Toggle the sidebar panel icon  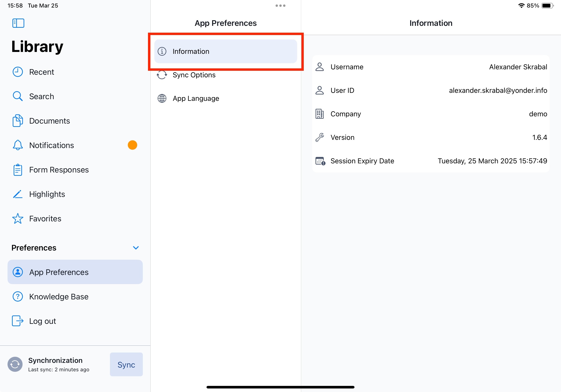point(18,23)
